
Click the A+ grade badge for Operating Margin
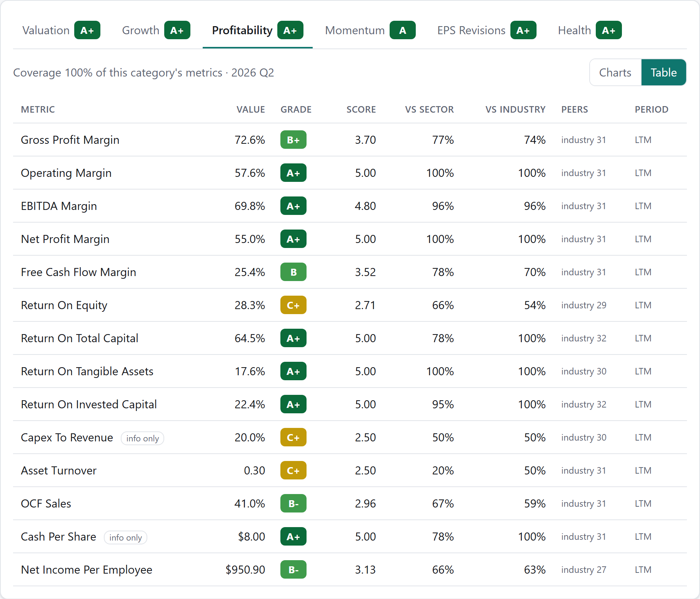pos(293,173)
